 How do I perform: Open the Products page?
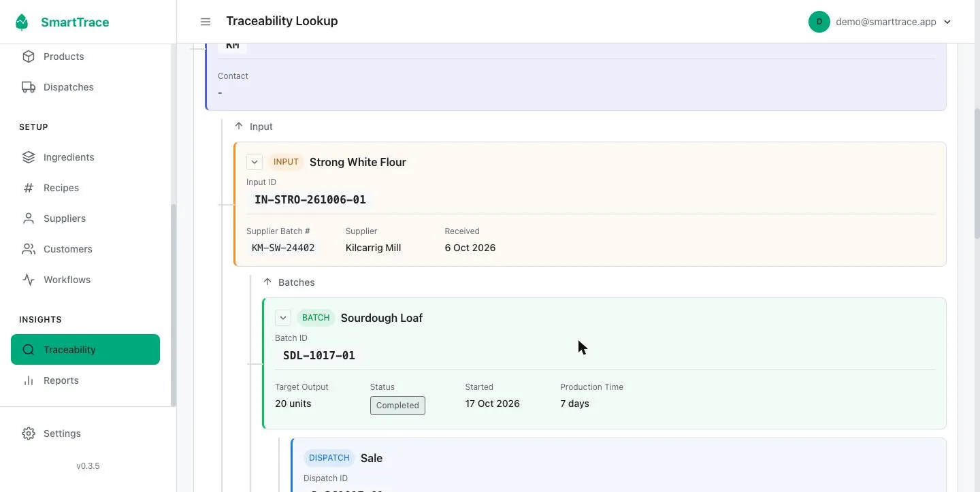[x=86, y=56]
